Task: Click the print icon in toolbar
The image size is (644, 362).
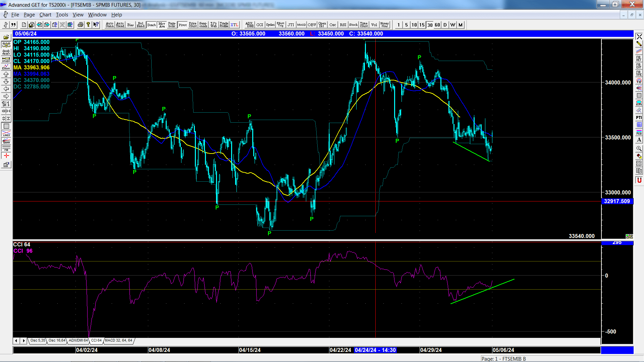Action: [80, 25]
